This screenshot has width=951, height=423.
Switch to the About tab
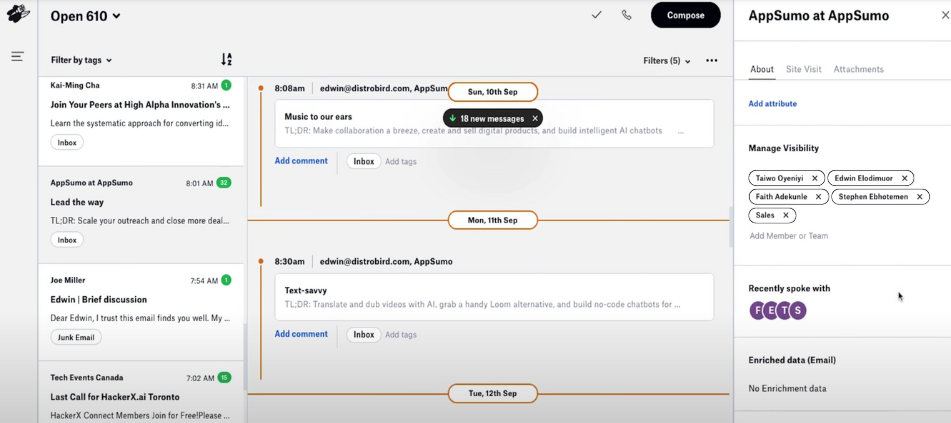(762, 69)
